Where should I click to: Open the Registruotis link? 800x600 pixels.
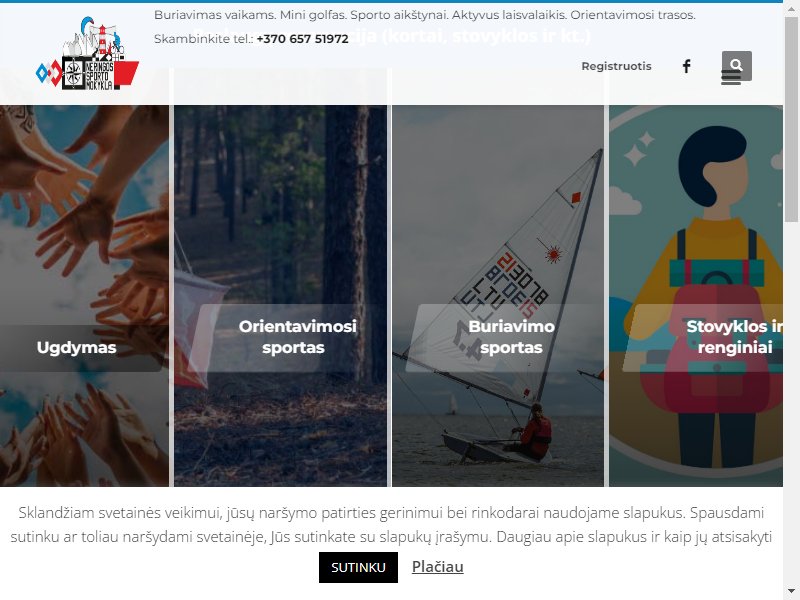[616, 66]
